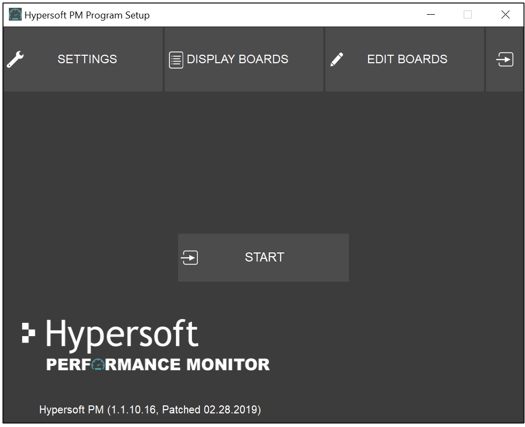This screenshot has height=427, width=525.
Task: Open DISPLAY BOARDS
Action: (x=244, y=59)
